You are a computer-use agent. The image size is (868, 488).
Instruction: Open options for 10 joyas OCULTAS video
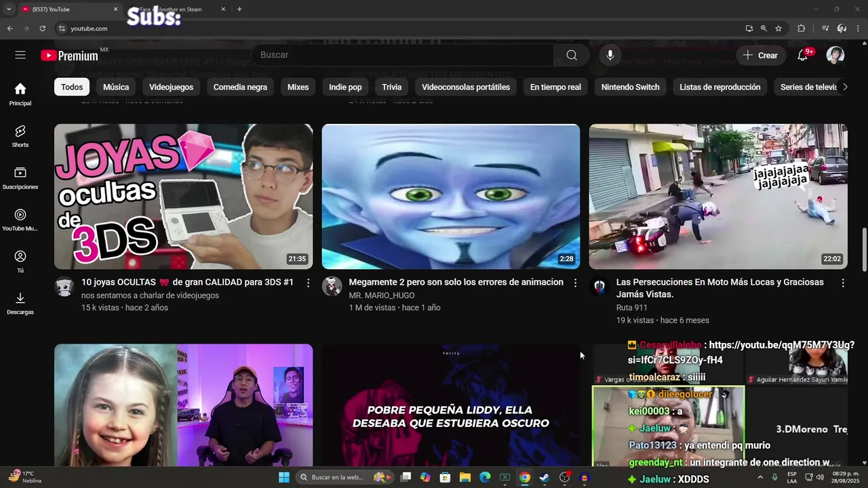(308, 283)
